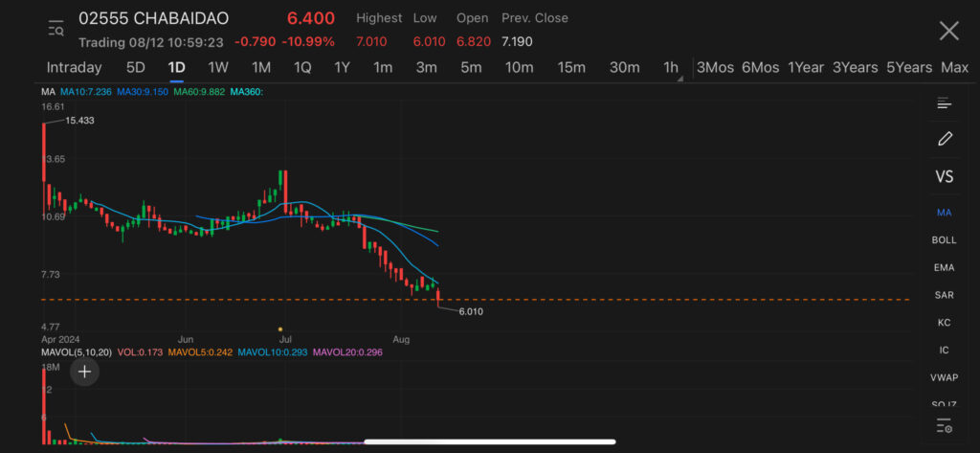
Task: Open the chart layout lines icon
Action: [944, 103]
